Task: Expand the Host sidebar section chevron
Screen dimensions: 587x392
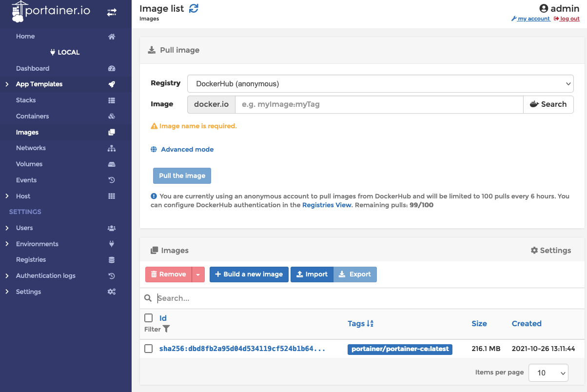Action: pyautogui.click(x=7, y=196)
